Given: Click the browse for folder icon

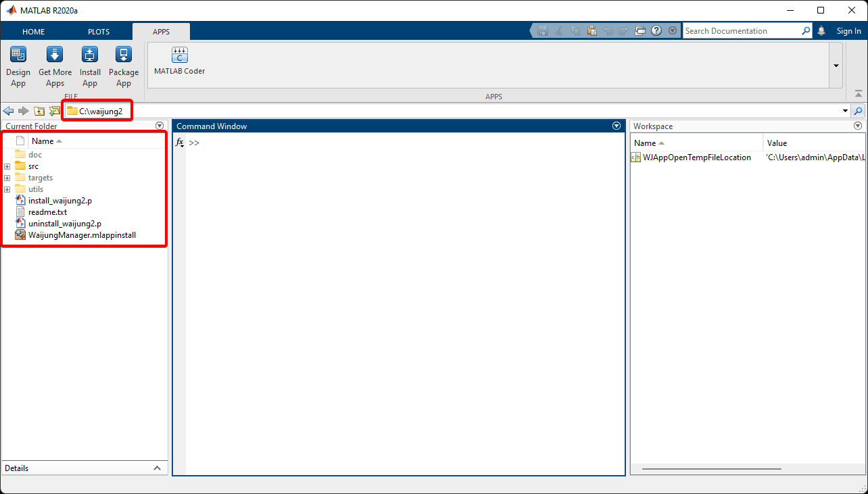Looking at the screenshot, I should tap(55, 111).
